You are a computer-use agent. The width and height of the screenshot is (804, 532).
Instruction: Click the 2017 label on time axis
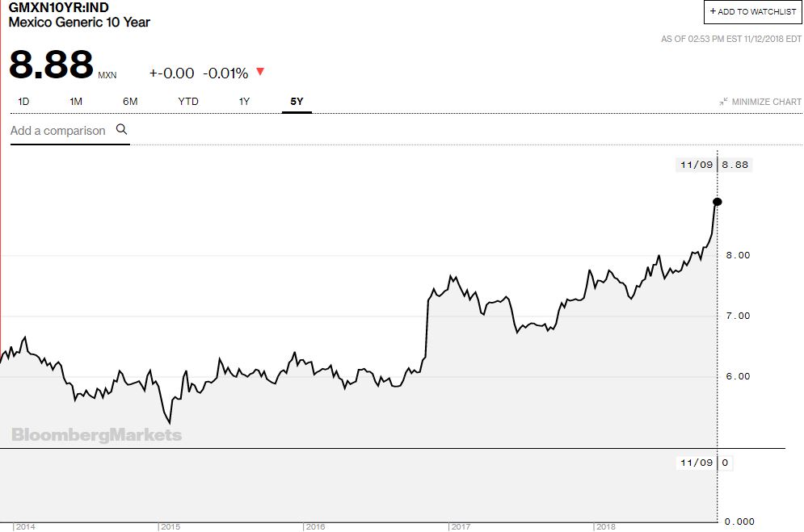461,527
